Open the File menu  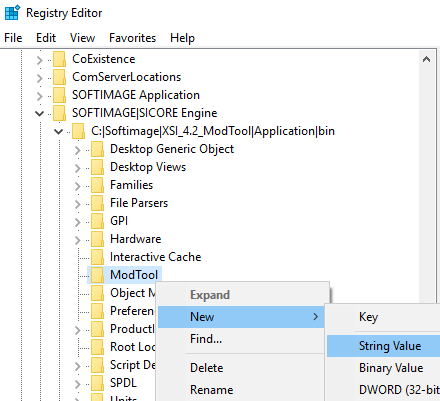coord(13,38)
